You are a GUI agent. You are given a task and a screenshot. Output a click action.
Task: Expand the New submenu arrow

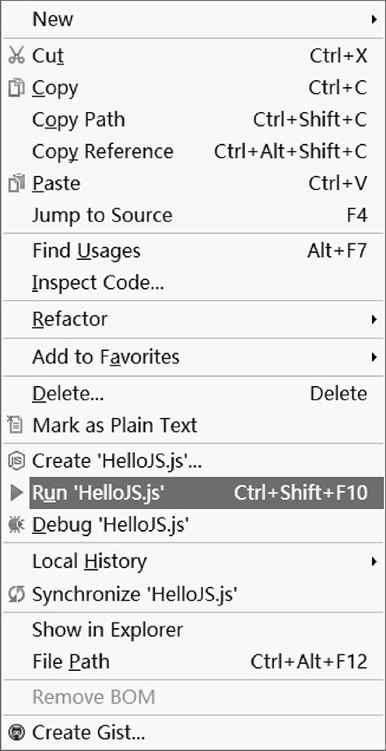click(x=374, y=20)
